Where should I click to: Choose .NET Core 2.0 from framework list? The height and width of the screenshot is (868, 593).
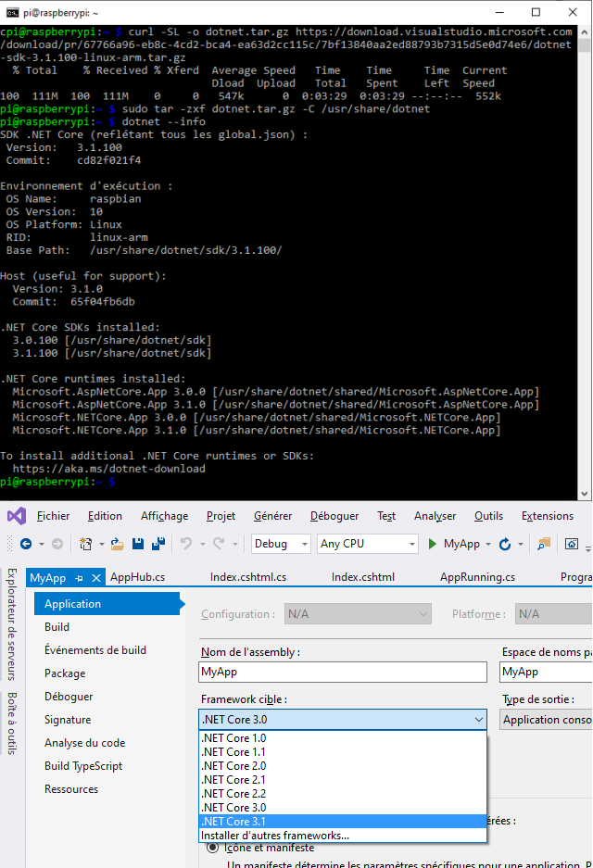(x=343, y=766)
